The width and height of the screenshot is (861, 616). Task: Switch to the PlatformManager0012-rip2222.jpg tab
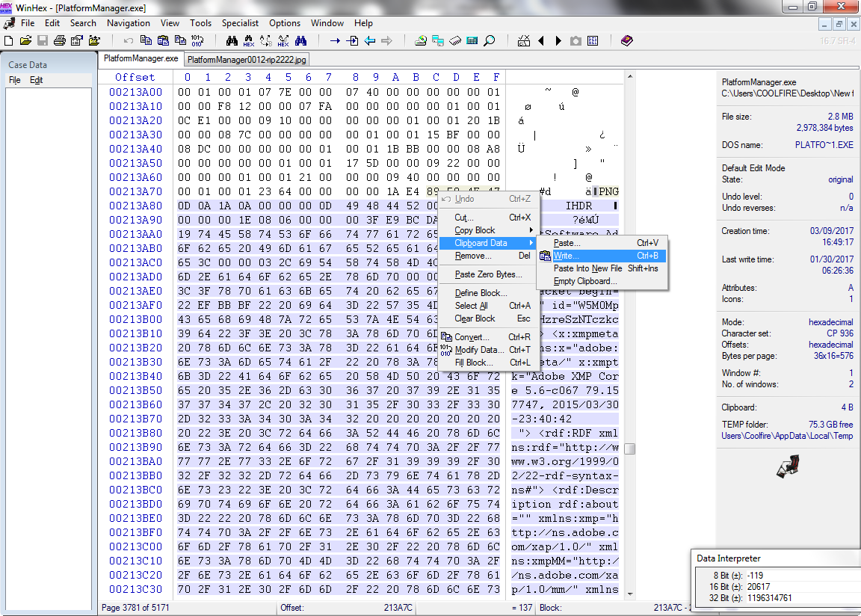tap(247, 59)
